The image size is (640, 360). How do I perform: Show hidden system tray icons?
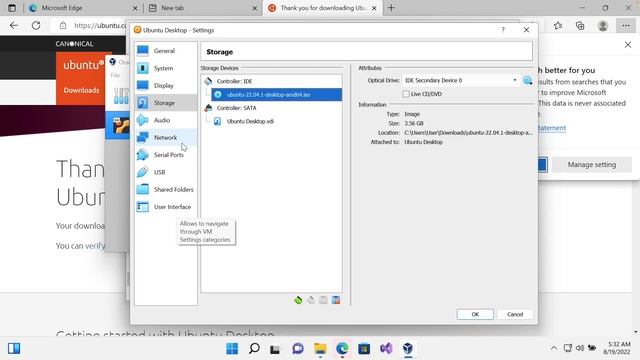553,348
